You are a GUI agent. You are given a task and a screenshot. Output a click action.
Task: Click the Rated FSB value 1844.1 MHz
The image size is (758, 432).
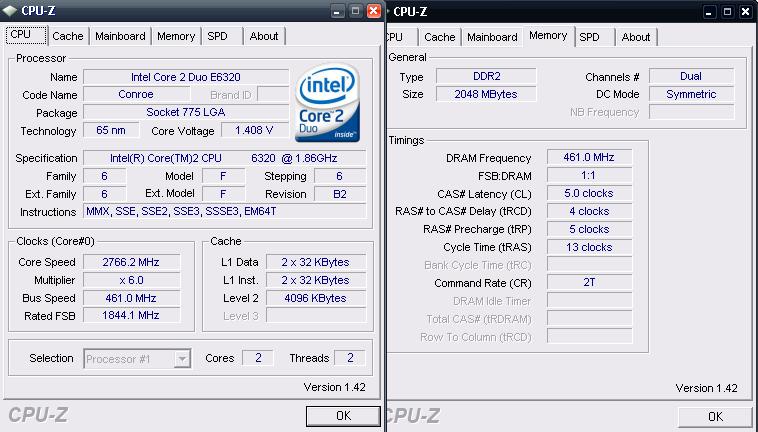131,316
